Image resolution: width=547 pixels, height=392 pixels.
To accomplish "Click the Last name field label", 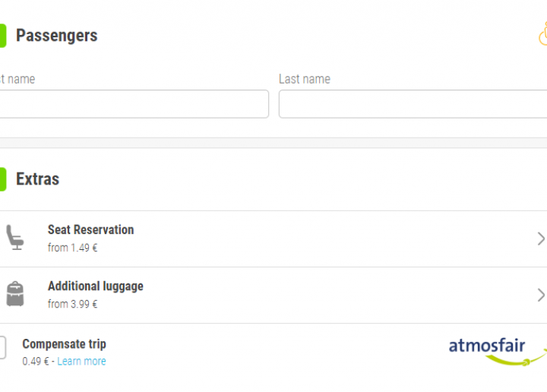I will coord(304,79).
